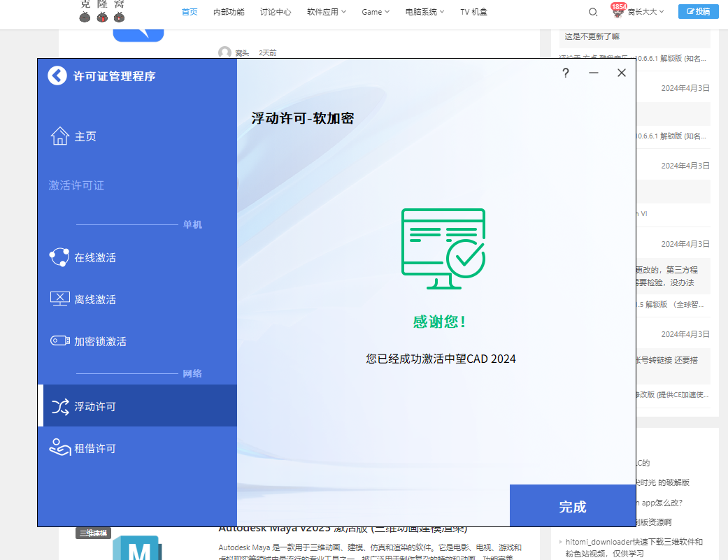Open help with the question mark icon
728x560 pixels.
(566, 73)
